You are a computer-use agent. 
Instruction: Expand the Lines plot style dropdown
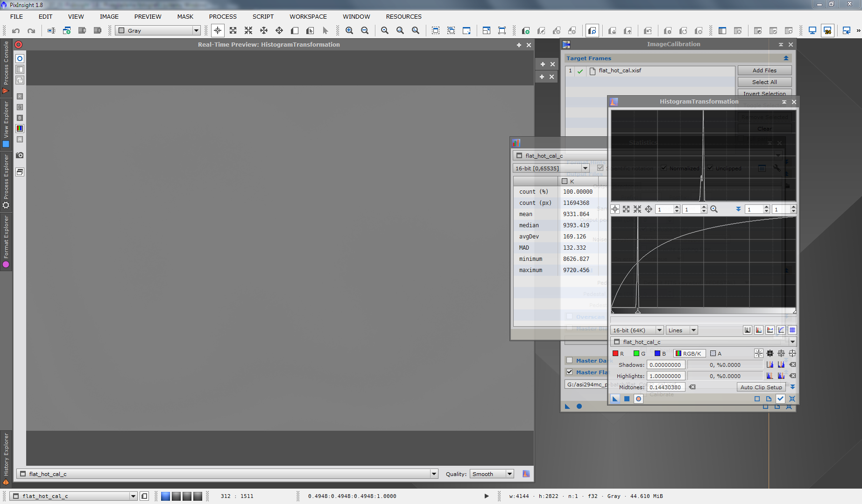click(682, 330)
